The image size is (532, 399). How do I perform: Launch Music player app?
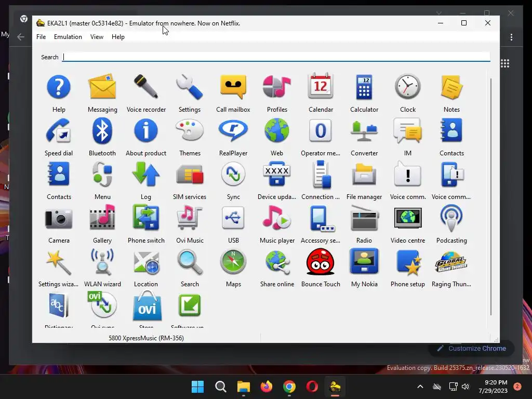click(277, 218)
